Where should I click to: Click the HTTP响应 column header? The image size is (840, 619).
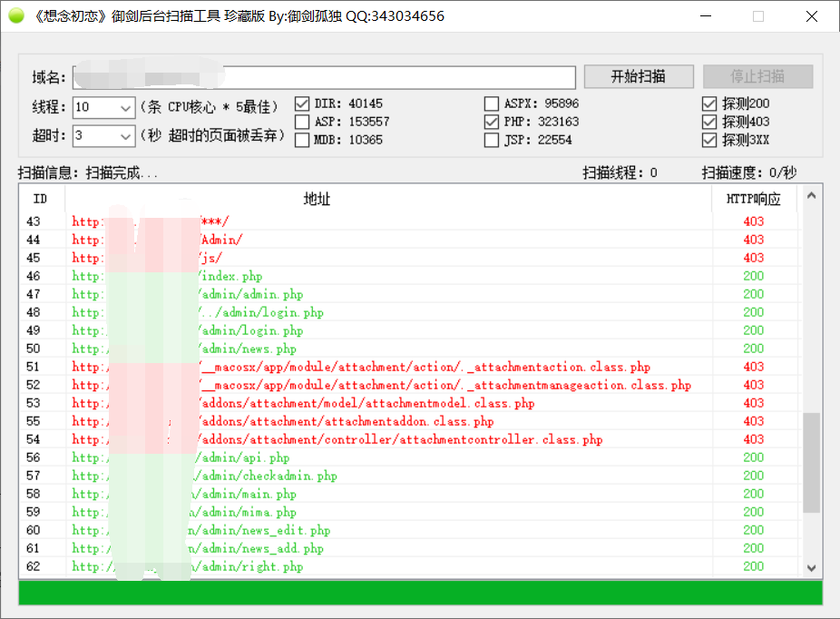point(754,199)
